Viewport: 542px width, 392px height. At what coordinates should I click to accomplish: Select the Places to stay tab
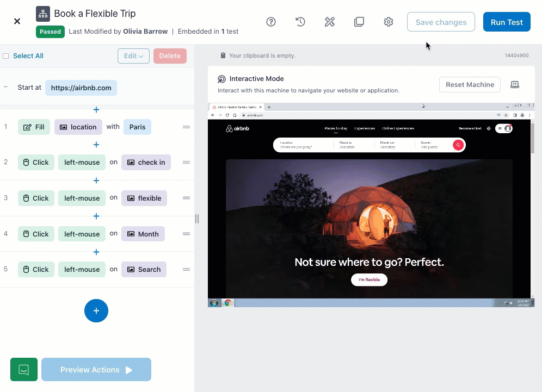(x=336, y=128)
